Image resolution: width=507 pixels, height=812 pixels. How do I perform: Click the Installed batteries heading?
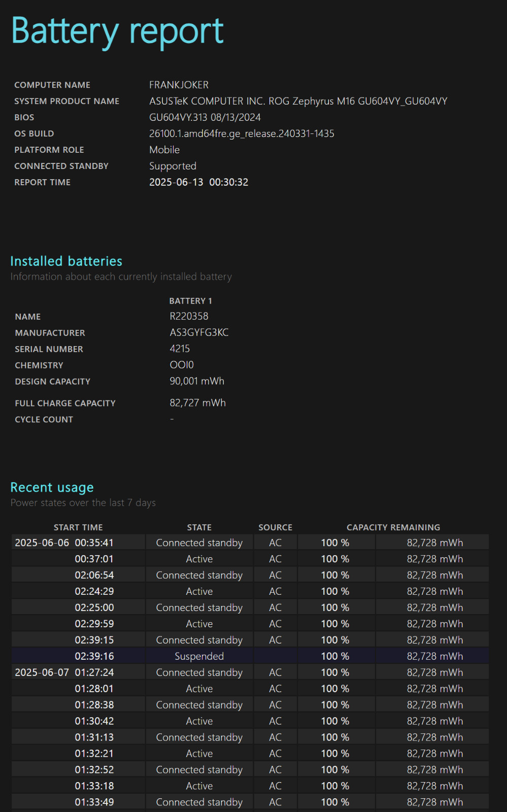point(66,261)
